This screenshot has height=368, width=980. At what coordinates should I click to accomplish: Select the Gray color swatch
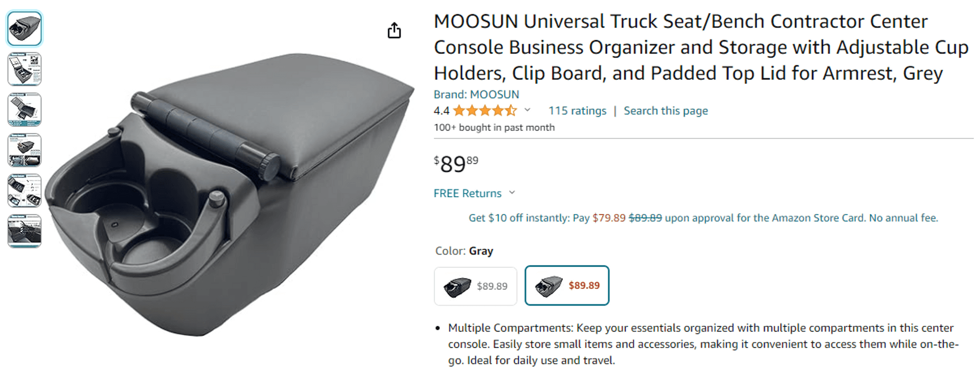point(566,286)
